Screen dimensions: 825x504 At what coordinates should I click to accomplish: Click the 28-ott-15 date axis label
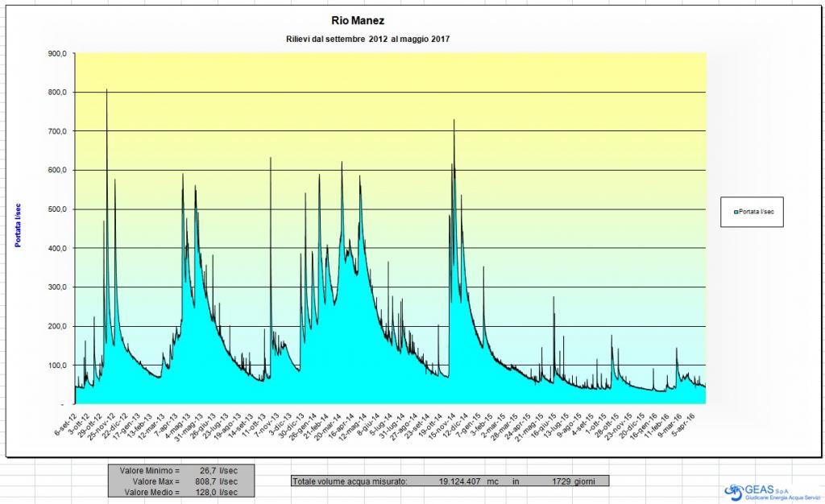click(607, 426)
